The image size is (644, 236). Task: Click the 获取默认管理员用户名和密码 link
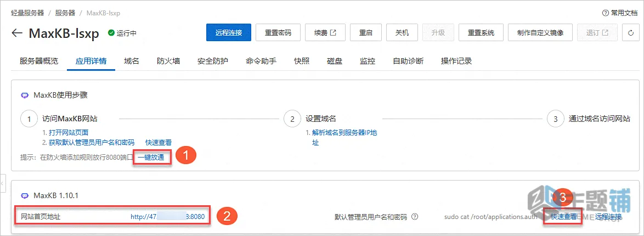92,142
